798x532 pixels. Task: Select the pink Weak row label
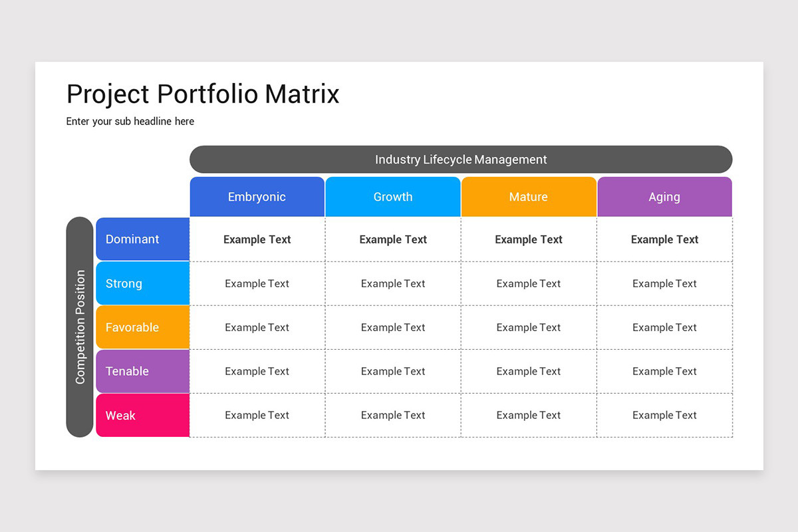pos(143,416)
